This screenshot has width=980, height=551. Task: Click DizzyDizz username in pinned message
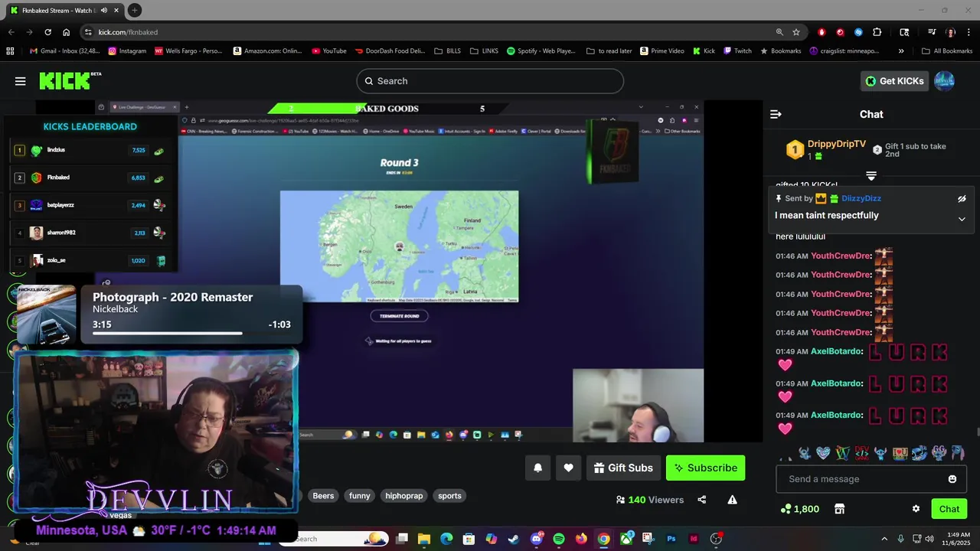pos(861,198)
